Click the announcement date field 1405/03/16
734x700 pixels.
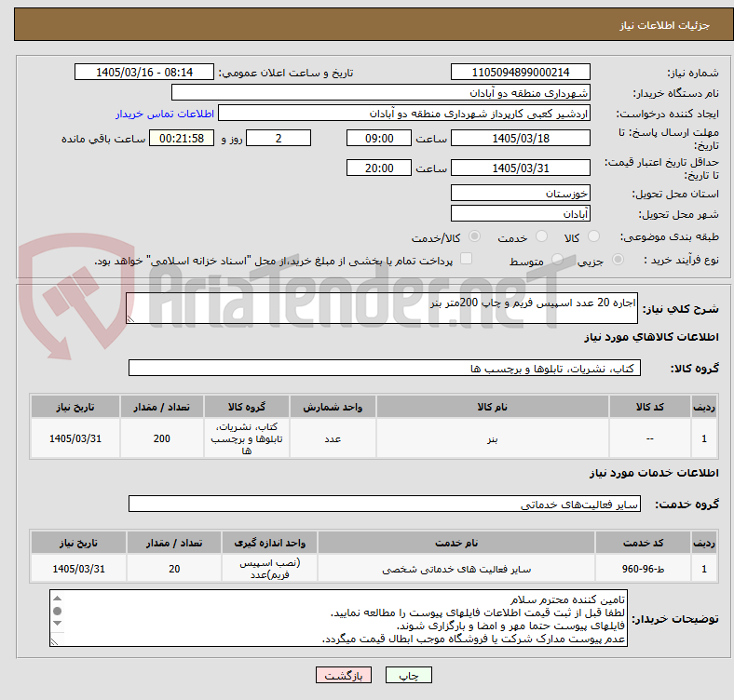point(144,72)
